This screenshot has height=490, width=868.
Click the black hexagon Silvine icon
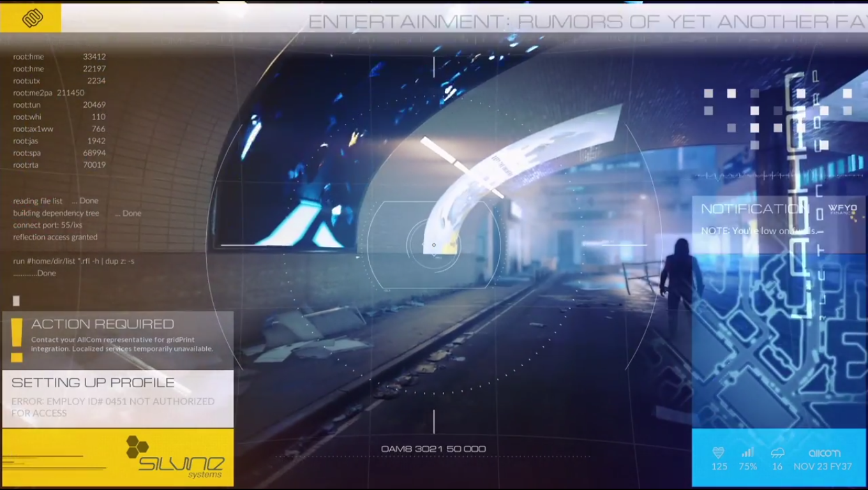coord(136,447)
